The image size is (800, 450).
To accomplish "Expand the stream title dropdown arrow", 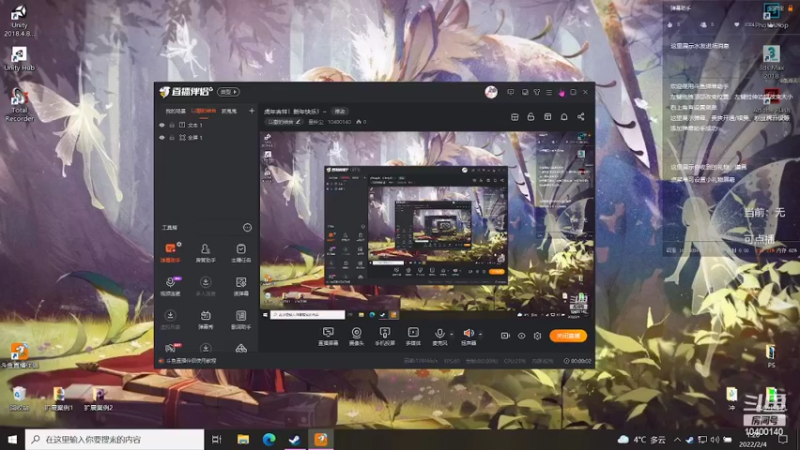I will (324, 112).
